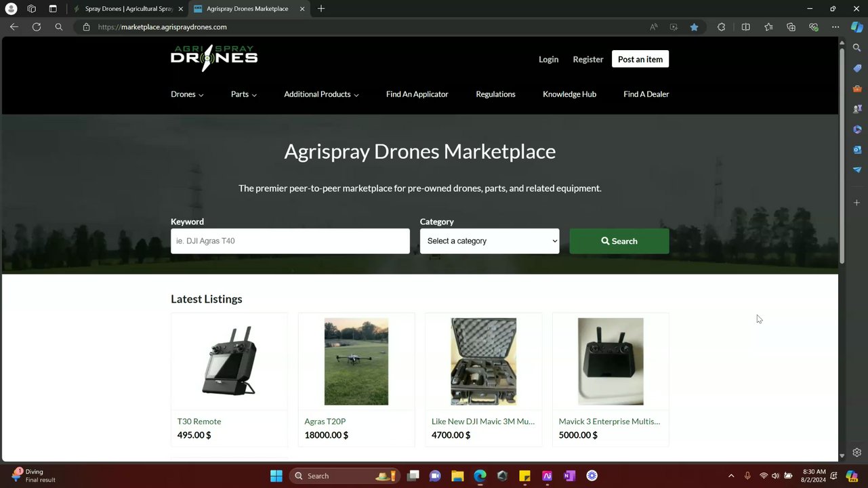Open Sticky Notes from the taskbar
The image size is (868, 488).
[524, 476]
